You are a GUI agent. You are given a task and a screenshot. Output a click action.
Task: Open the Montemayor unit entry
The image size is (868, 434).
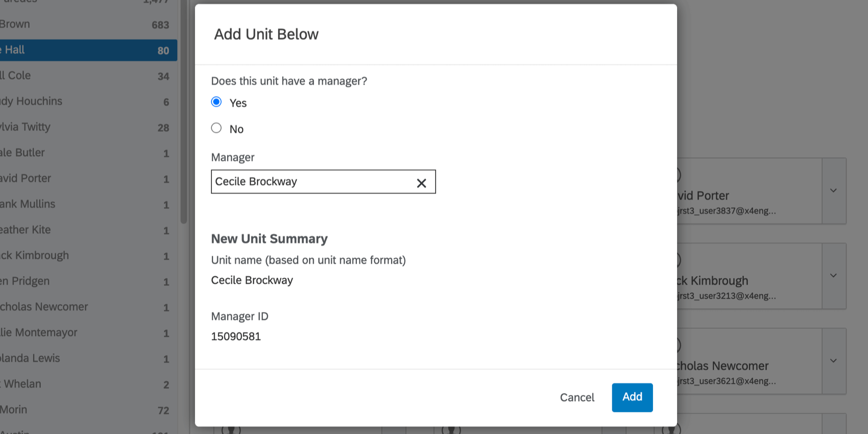tap(87, 333)
